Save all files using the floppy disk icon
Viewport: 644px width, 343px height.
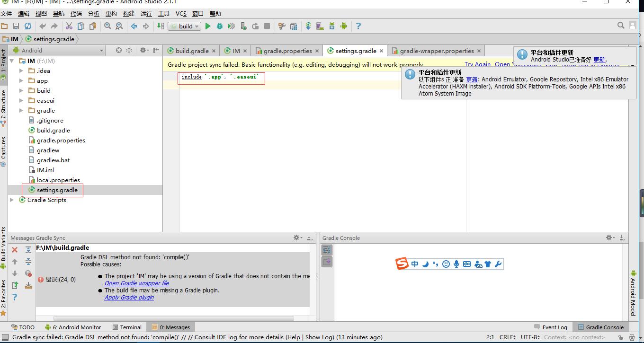[16, 26]
